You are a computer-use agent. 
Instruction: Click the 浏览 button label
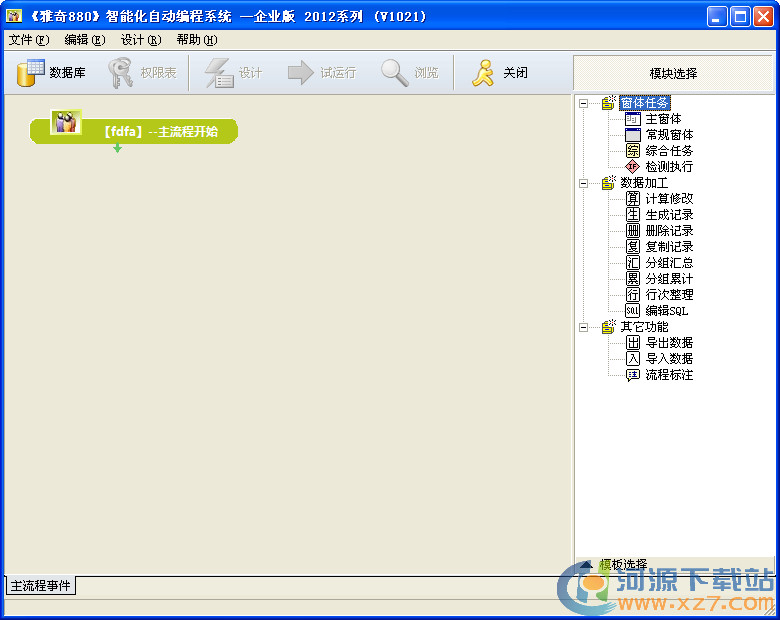coord(426,73)
